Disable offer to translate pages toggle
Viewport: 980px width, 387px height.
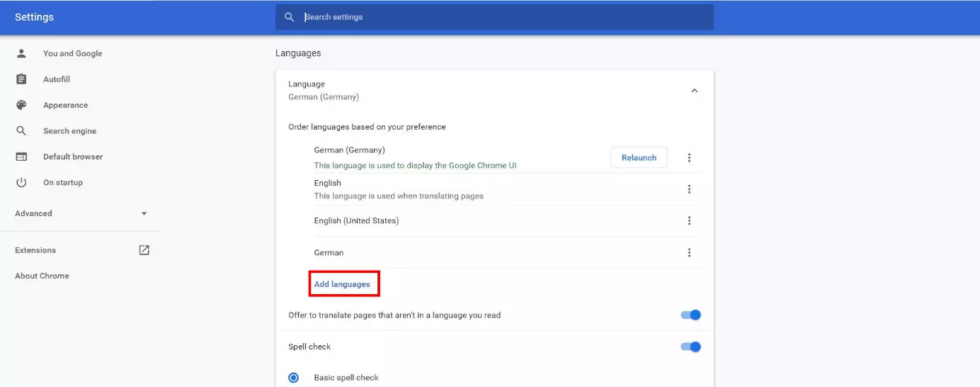[x=690, y=315]
